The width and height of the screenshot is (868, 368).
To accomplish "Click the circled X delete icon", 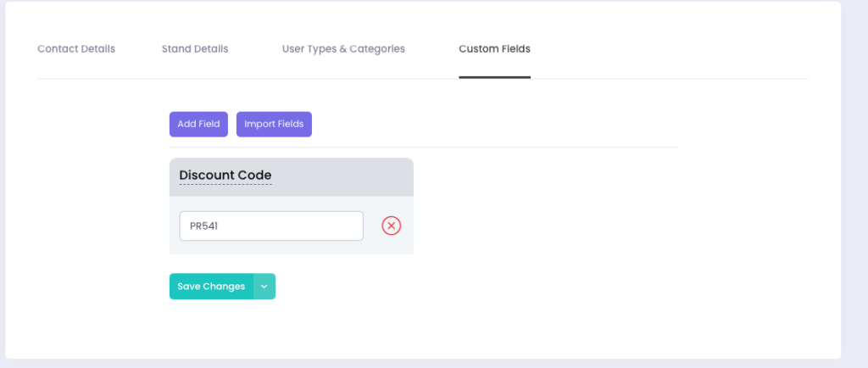I will (391, 226).
